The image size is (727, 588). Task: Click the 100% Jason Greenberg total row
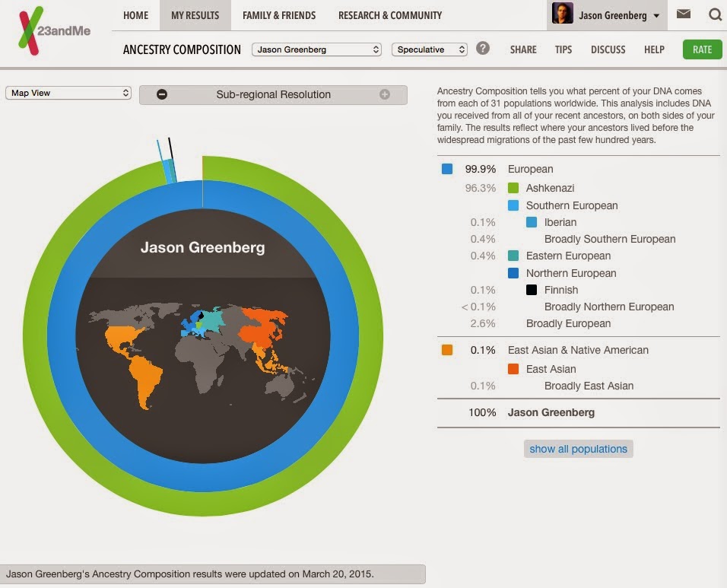[x=578, y=412]
